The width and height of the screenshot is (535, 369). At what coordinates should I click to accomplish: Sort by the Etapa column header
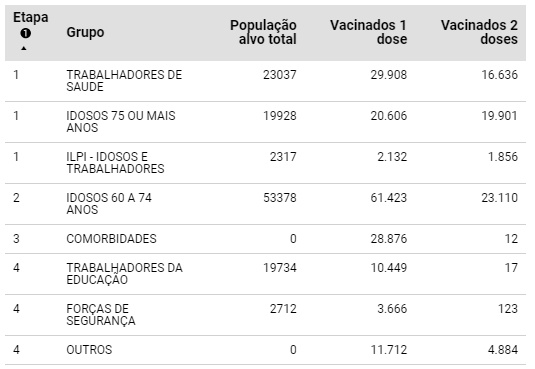pyautogui.click(x=31, y=17)
